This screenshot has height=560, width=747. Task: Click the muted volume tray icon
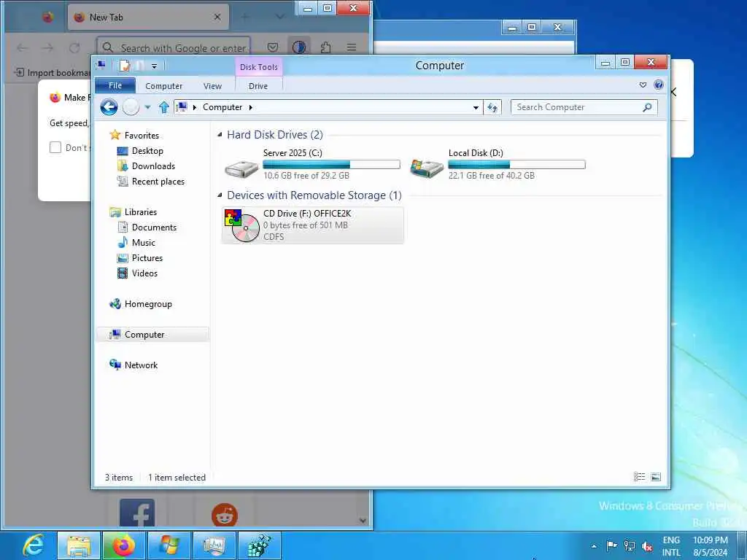647,546
